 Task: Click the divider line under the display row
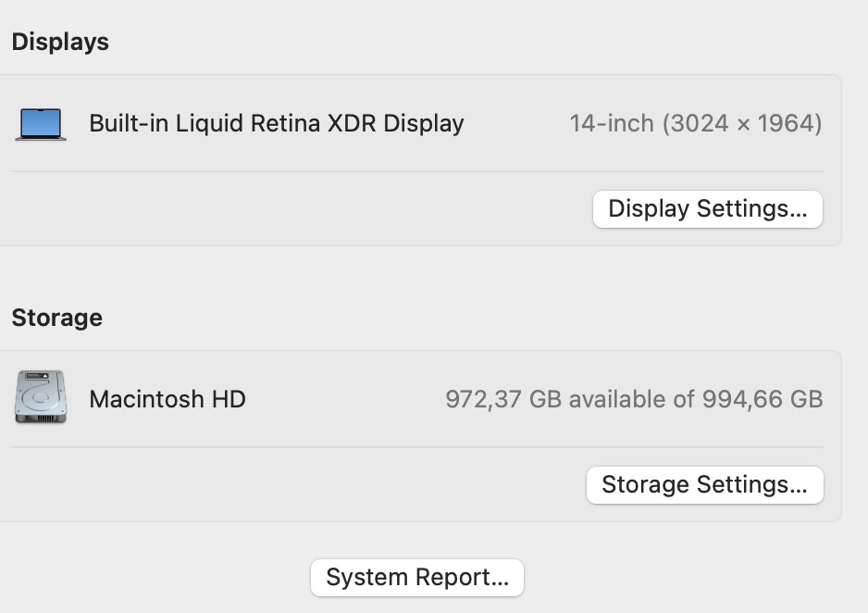416,171
